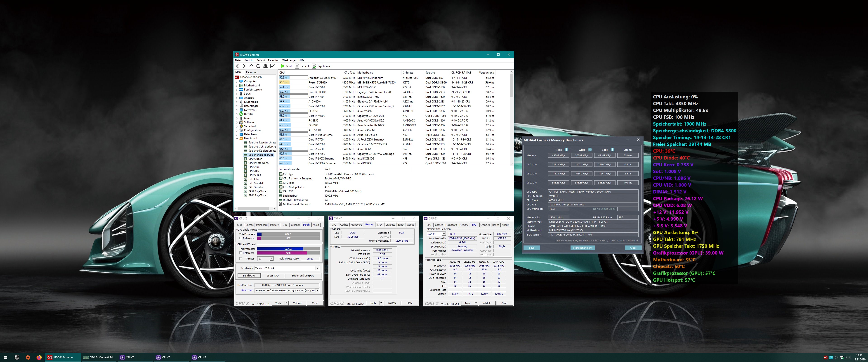This screenshot has width=868, height=362.
Task: Click Read info icon in memory benchmark
Action: pyautogui.click(x=566, y=150)
